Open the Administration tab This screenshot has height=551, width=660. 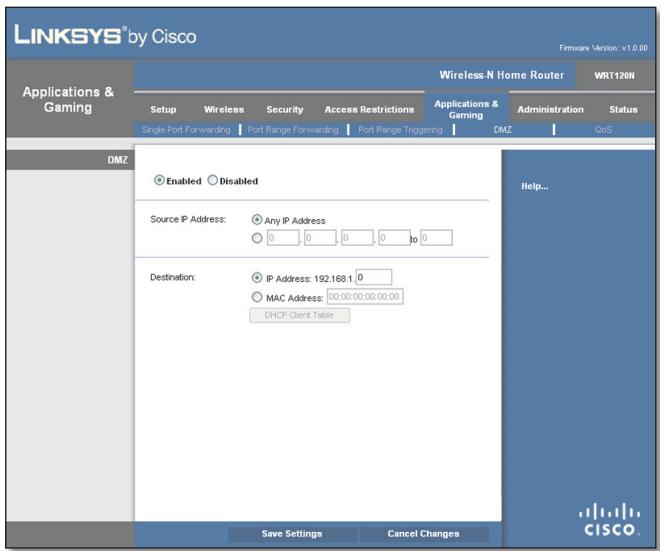(x=551, y=109)
